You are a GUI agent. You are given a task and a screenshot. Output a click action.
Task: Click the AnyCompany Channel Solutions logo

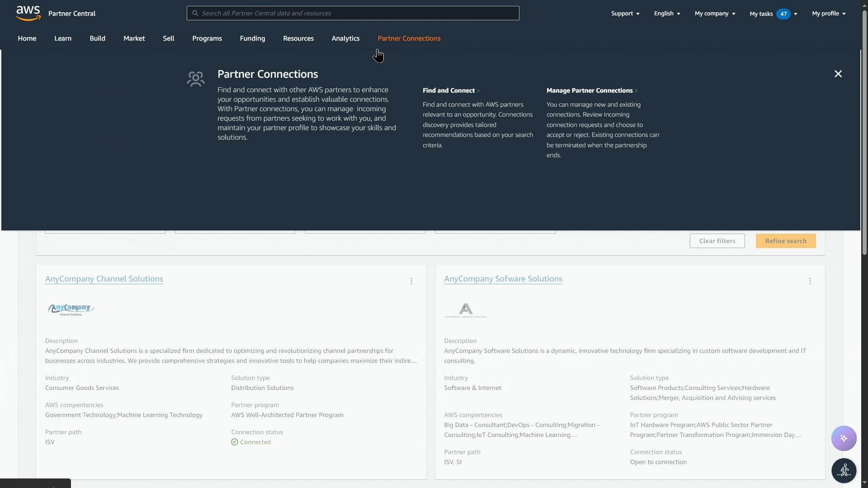pos(71,309)
